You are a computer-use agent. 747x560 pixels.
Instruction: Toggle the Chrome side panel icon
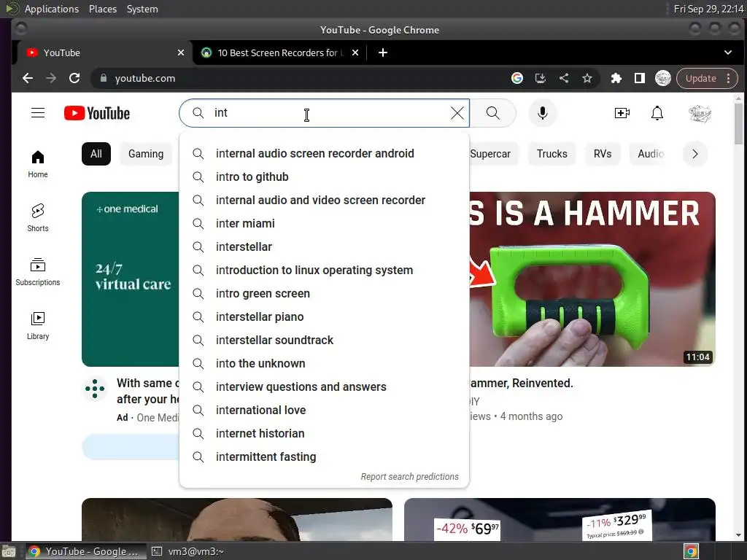tap(639, 78)
